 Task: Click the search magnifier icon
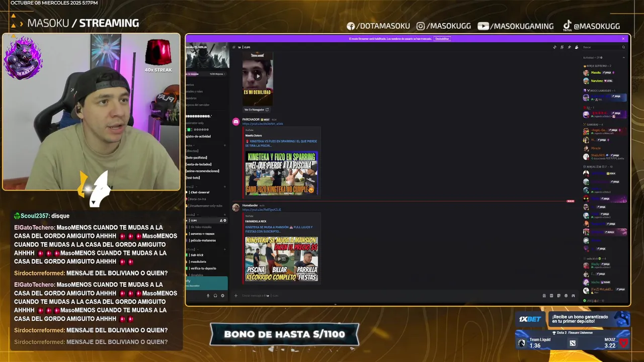point(623,47)
